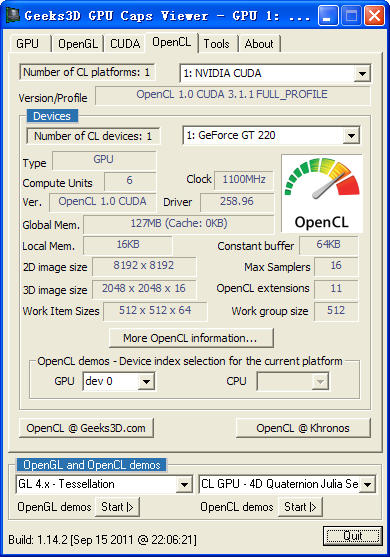The height and width of the screenshot is (557, 390).
Task: Click the Build 1.14.2 status text
Action: point(102,540)
